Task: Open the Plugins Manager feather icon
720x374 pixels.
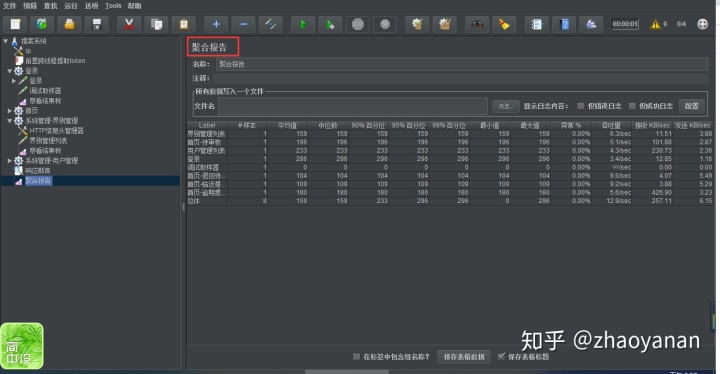Action: (591, 24)
